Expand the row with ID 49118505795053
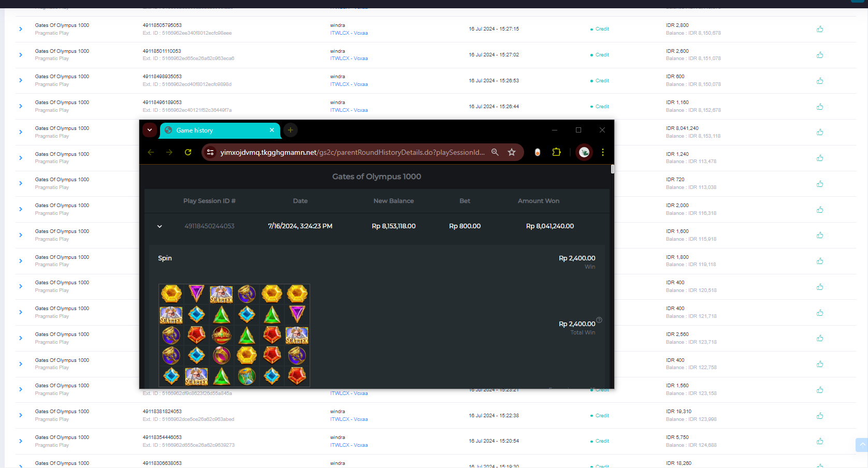This screenshot has width=868, height=468. [x=21, y=29]
